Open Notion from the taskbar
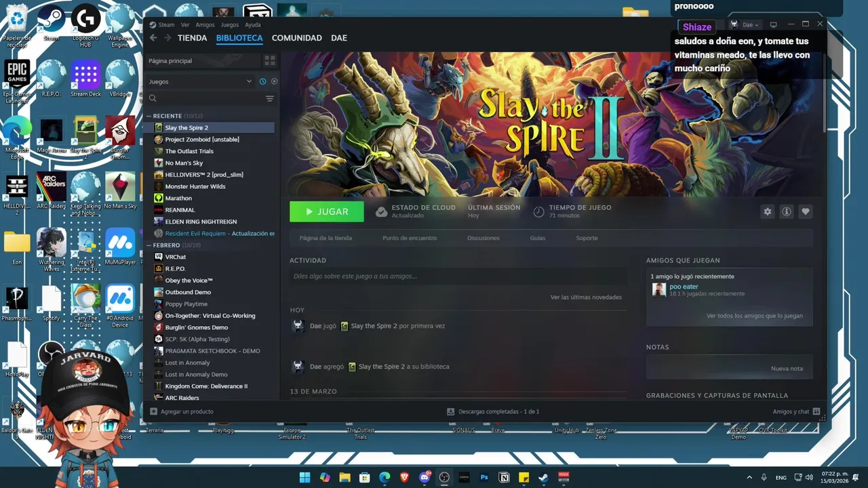 pos(504,477)
